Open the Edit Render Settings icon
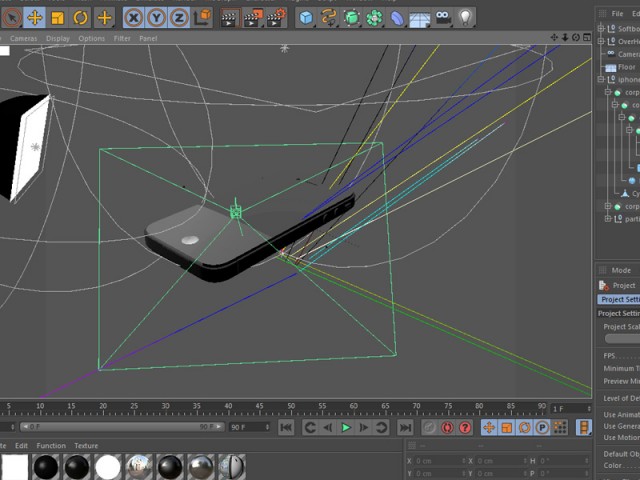The width and height of the screenshot is (640, 480). (x=276, y=18)
